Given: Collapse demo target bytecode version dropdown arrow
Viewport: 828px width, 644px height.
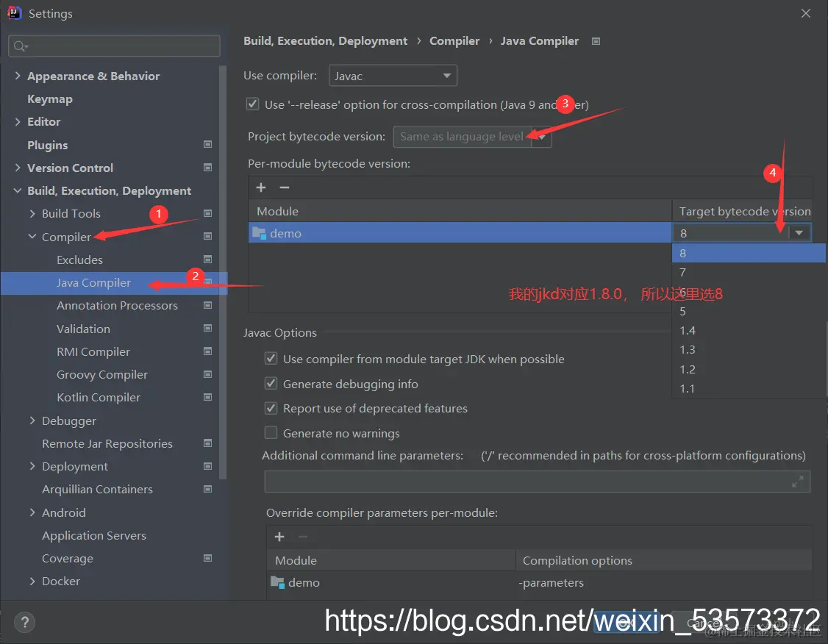Looking at the screenshot, I should coord(799,233).
